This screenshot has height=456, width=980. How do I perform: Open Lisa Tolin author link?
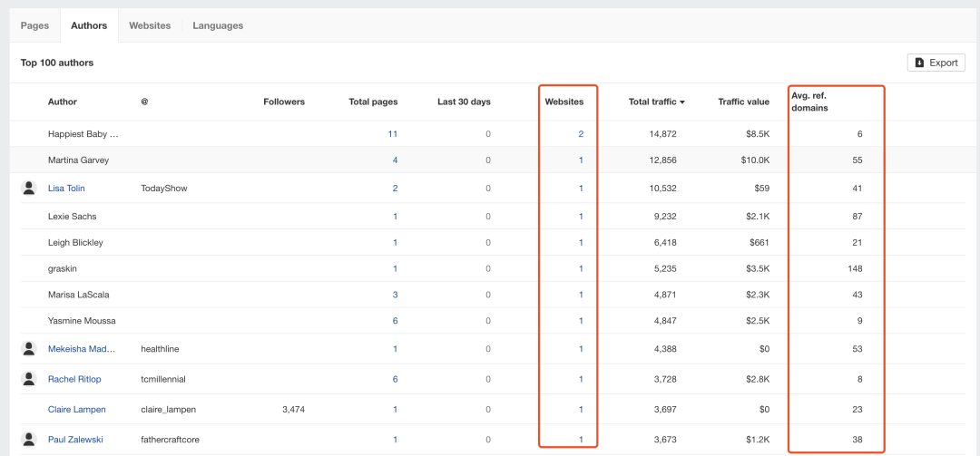66,189
